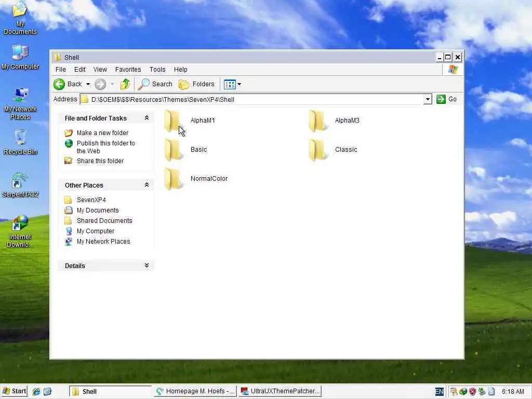Toggle the Folders tree pane

(x=197, y=84)
